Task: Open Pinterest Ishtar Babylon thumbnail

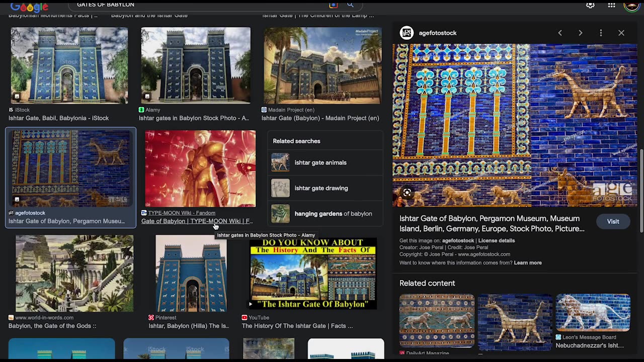Action: [x=191, y=273]
